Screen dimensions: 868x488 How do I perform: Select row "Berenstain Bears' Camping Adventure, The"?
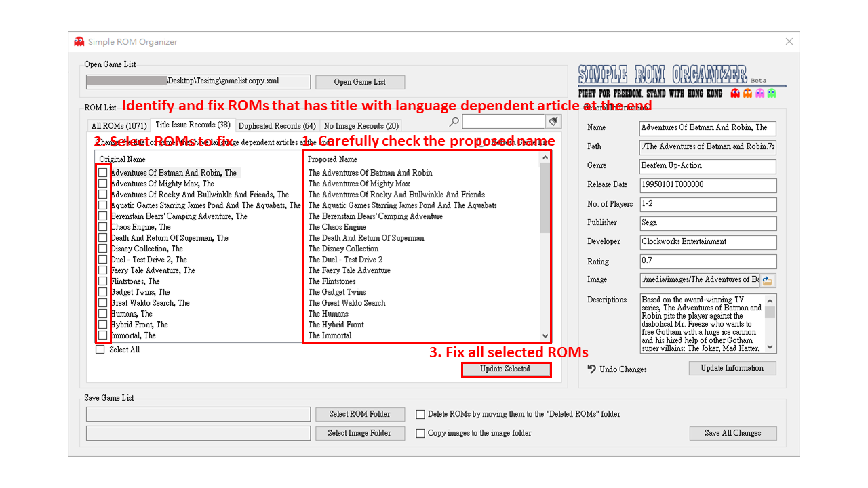179,216
